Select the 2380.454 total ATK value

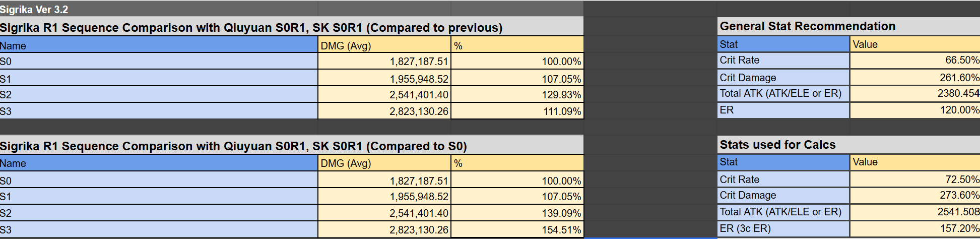pos(915,93)
